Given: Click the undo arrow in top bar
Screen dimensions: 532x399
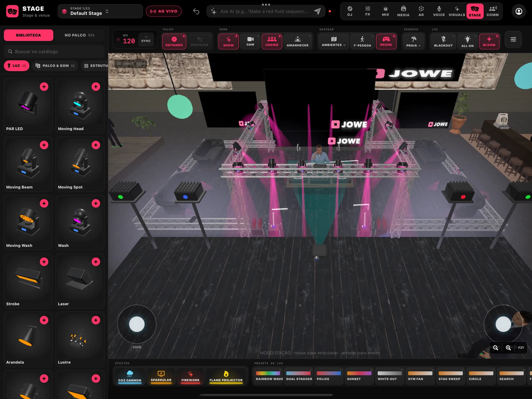Looking at the screenshot, I should pyautogui.click(x=196, y=11).
